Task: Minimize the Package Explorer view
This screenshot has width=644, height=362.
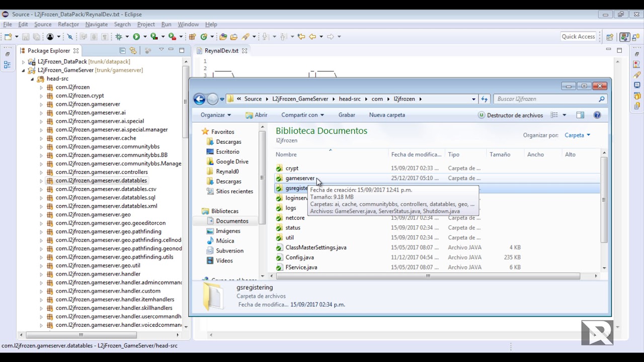Action: pyautogui.click(x=171, y=50)
